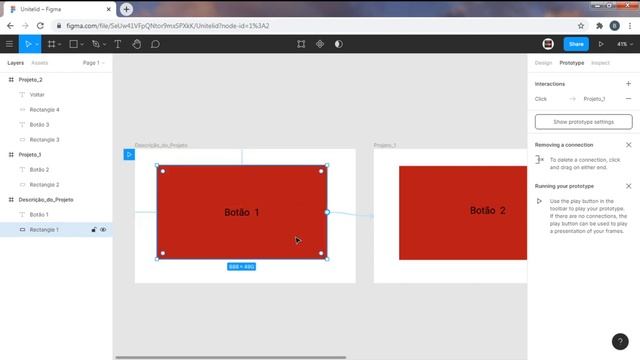The height and width of the screenshot is (360, 640).
Task: Open shape tools dropdown arrow
Action: click(x=82, y=44)
